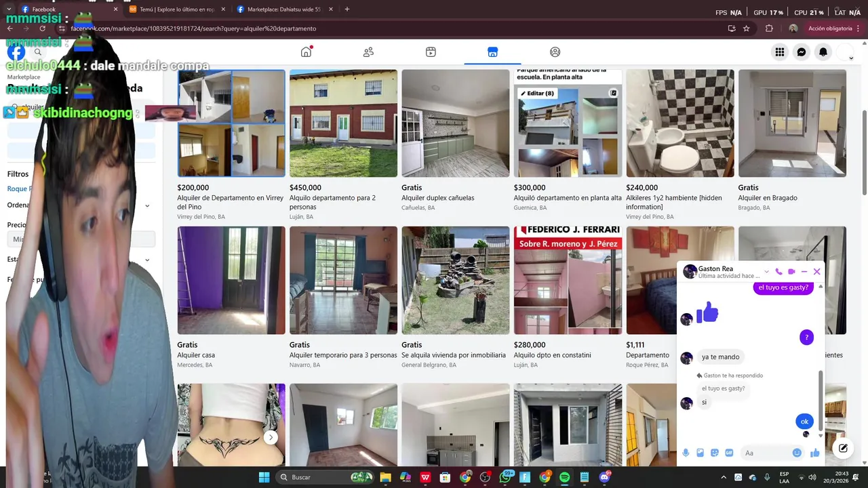The width and height of the screenshot is (868, 488).
Task: Expand Gaston Rea chat options chevron
Action: pyautogui.click(x=766, y=272)
